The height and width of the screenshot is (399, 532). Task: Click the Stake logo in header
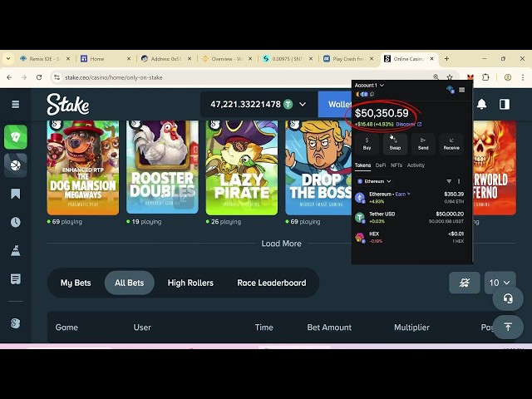click(x=68, y=105)
